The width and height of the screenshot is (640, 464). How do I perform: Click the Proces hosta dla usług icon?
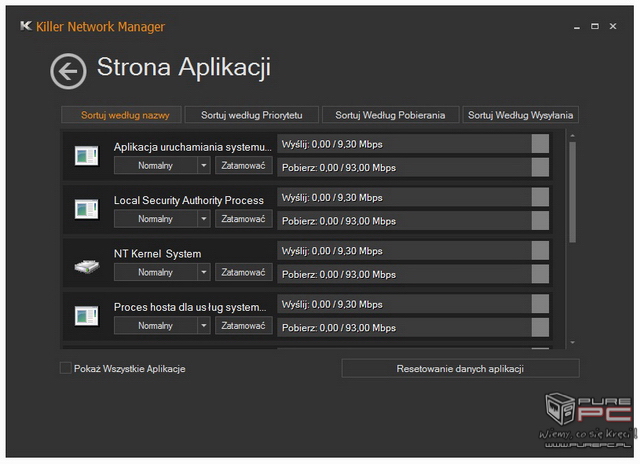tap(87, 316)
